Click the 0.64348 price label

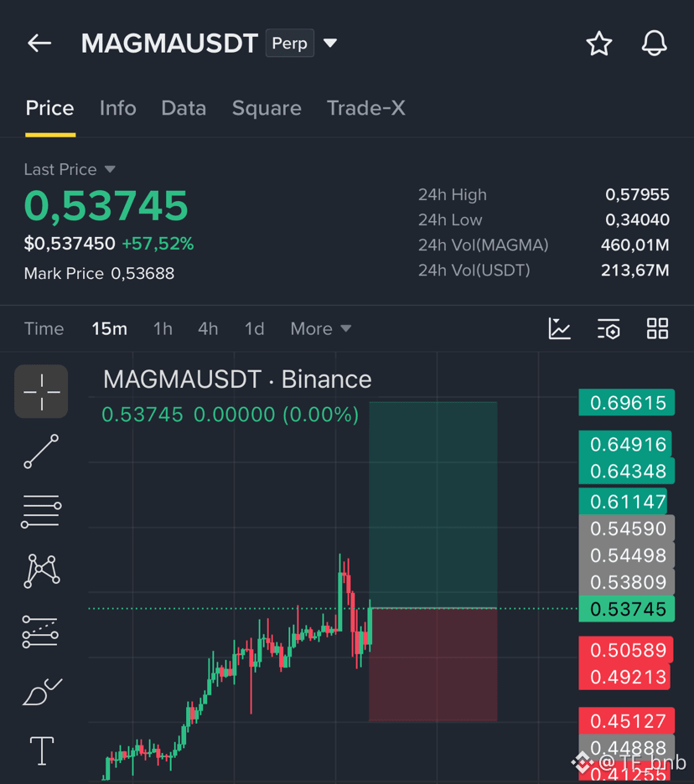pos(626,471)
